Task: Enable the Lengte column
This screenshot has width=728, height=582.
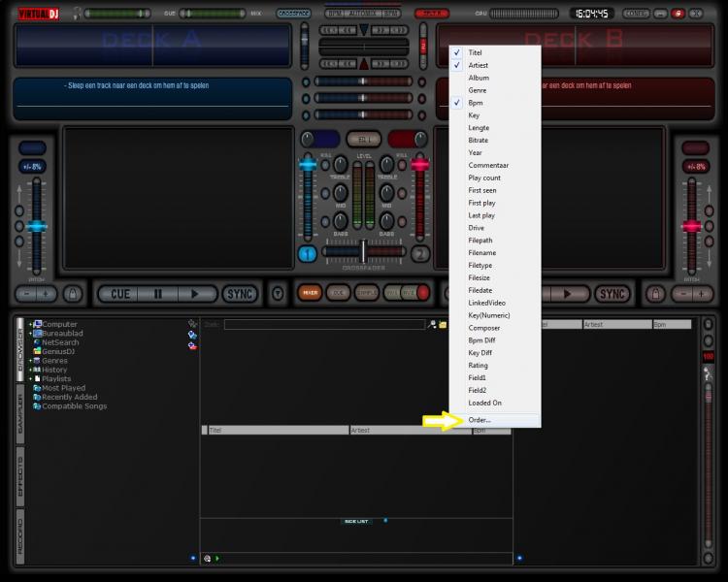Action: pyautogui.click(x=494, y=128)
